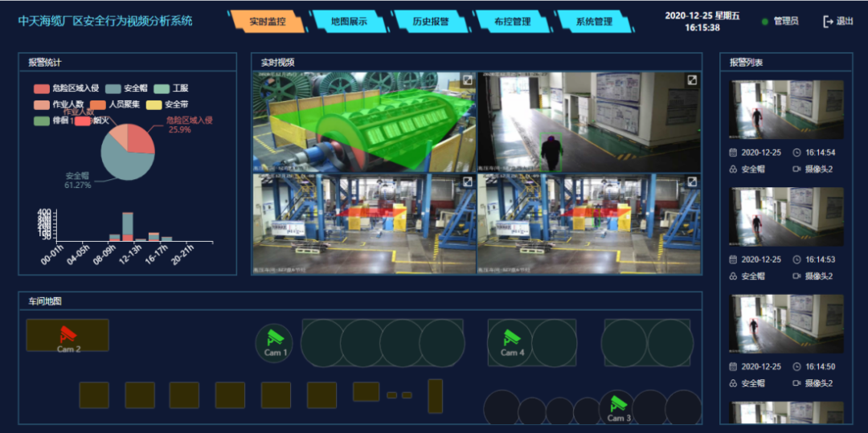Screen dimensions: 868x433
Task: Toggle 工服 series in chart legend
Action: pyautogui.click(x=171, y=88)
